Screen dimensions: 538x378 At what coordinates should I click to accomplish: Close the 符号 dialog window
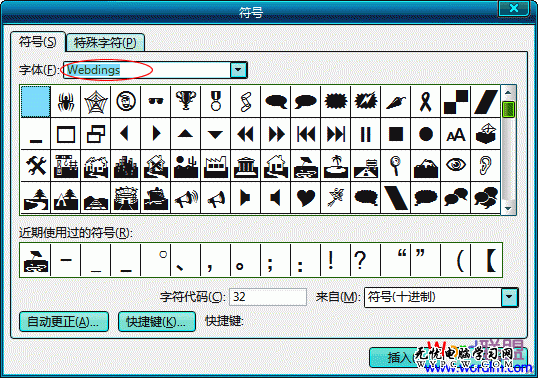coord(514,8)
